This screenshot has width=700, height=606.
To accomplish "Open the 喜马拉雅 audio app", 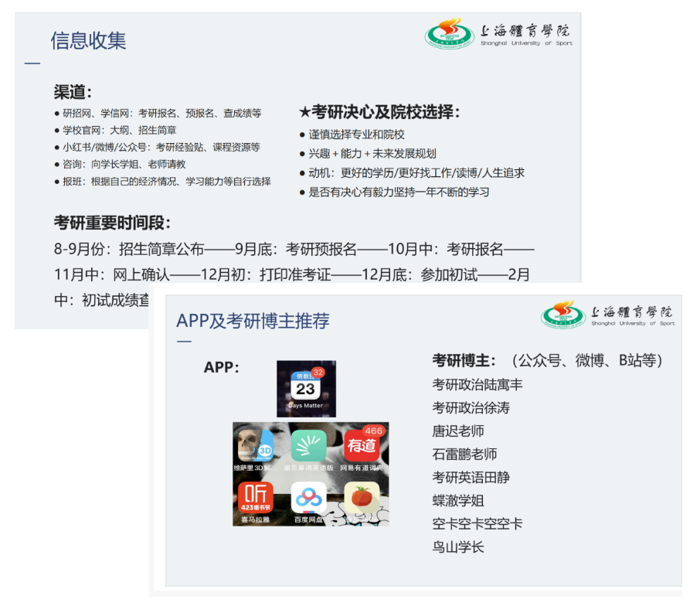I will tap(255, 498).
